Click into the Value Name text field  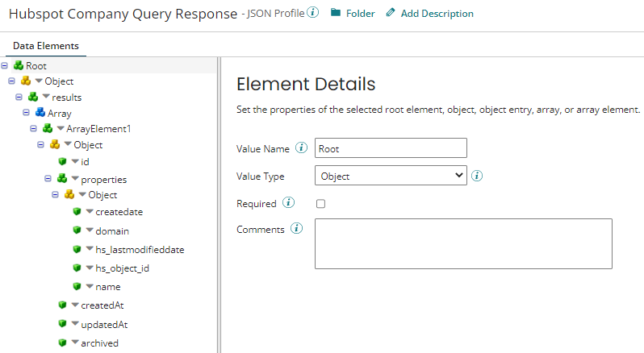tap(391, 148)
